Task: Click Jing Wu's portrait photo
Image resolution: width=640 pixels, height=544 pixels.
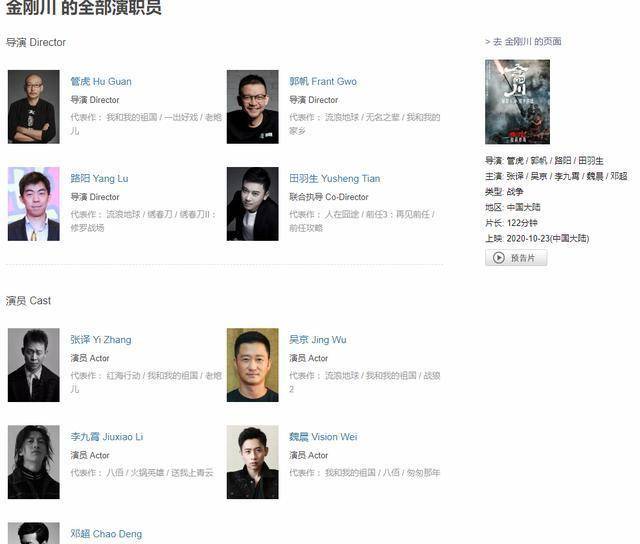Action: (x=253, y=365)
